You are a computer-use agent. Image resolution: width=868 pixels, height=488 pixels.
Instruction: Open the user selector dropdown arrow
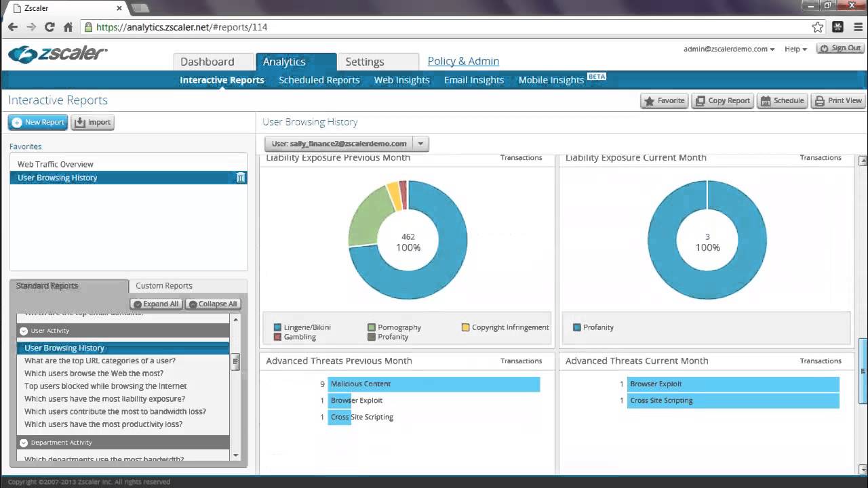[x=420, y=144]
